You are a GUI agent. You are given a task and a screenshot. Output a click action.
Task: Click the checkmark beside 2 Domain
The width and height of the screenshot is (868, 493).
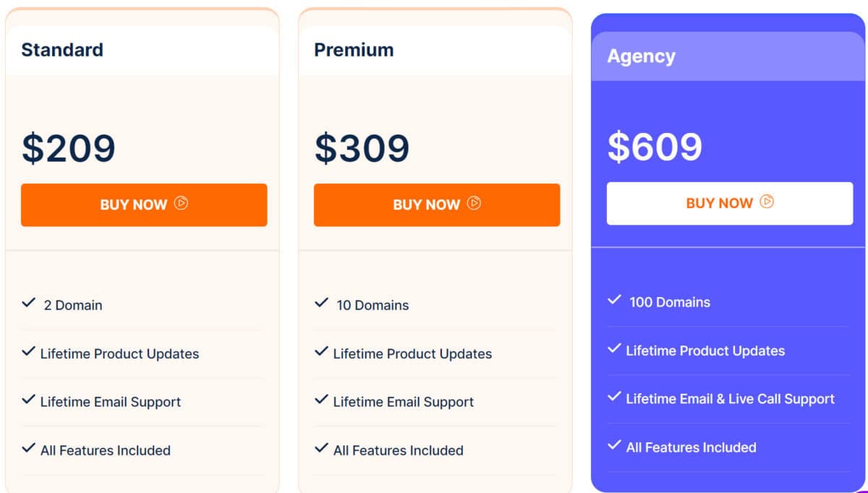coord(28,303)
